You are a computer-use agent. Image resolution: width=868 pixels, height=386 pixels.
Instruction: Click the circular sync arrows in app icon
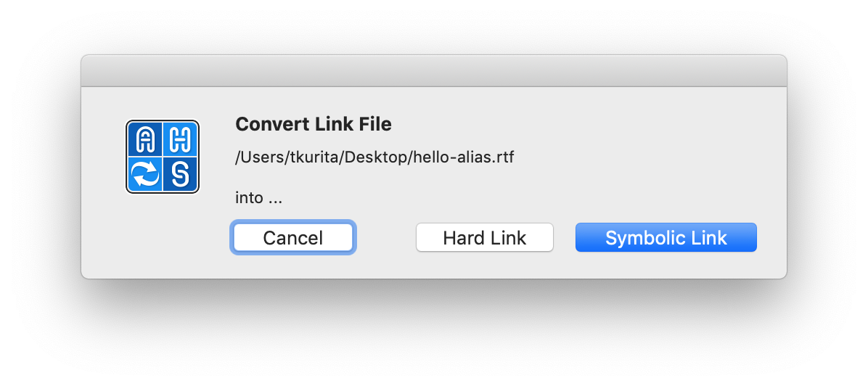click(x=145, y=175)
